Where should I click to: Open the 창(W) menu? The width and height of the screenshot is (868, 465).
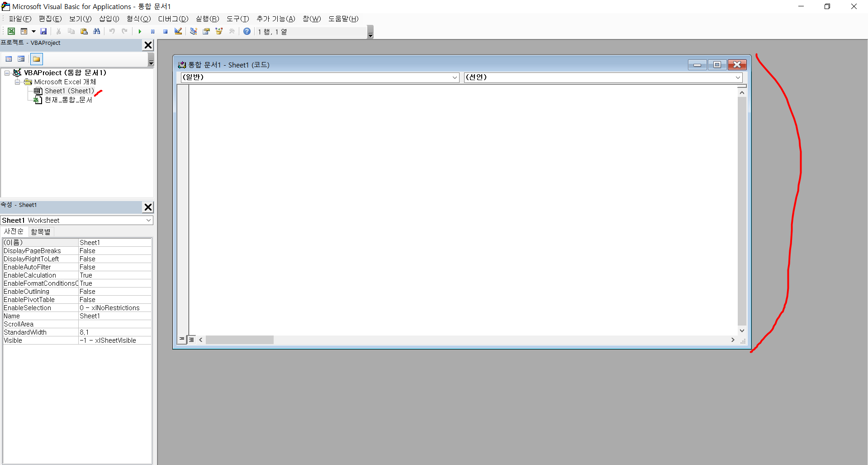click(x=312, y=19)
